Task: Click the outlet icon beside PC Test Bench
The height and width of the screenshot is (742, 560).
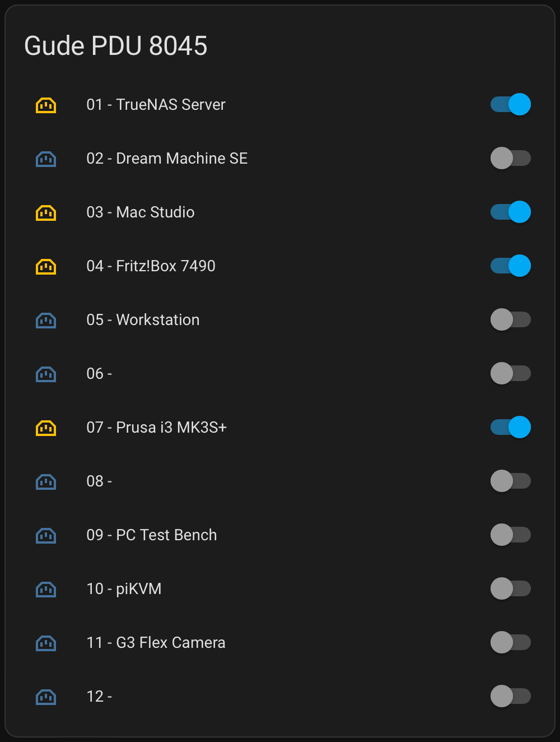Action: point(46,535)
